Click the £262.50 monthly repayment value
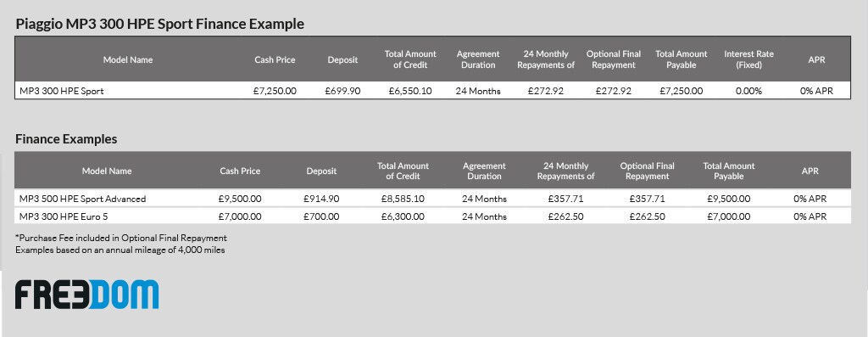The image size is (868, 337). click(565, 216)
